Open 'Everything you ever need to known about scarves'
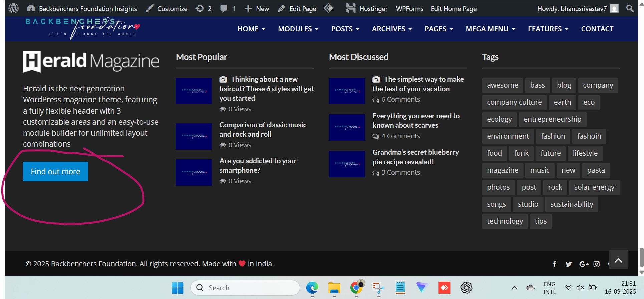The image size is (644, 299). click(x=416, y=120)
